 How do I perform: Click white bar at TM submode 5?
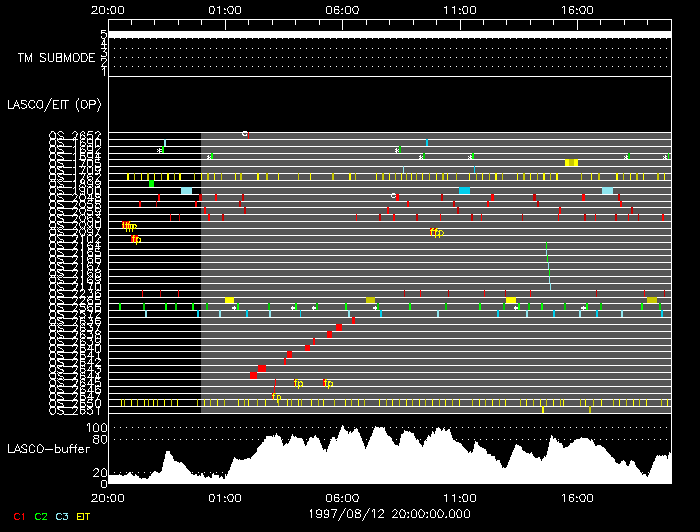388,34
